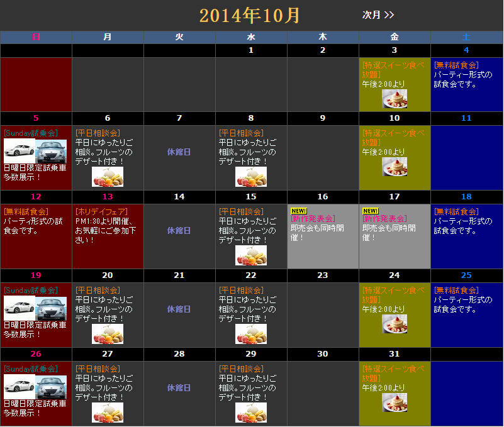Select the 休館日 cell on October 14
The height and width of the screenshot is (427, 504).
point(179,231)
